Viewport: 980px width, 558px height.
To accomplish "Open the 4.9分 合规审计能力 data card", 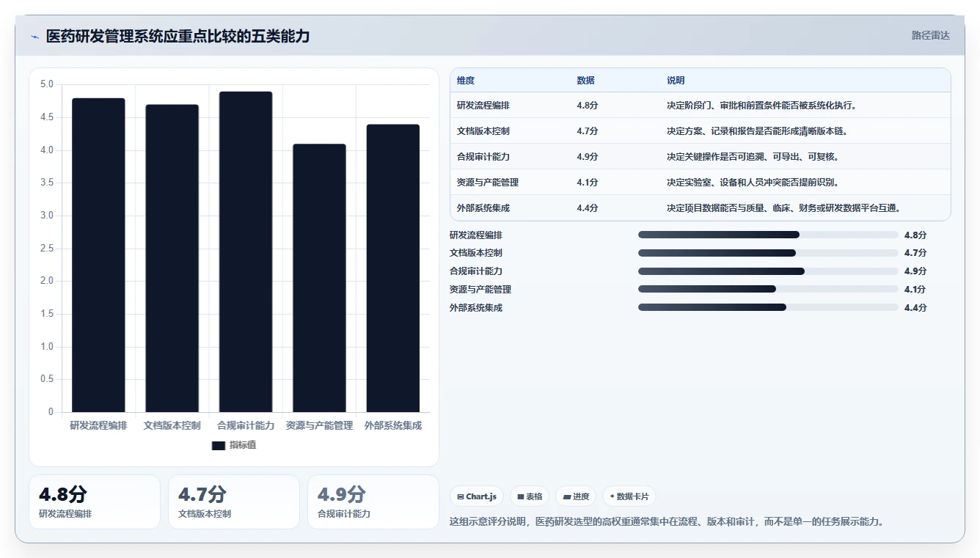I will point(373,502).
